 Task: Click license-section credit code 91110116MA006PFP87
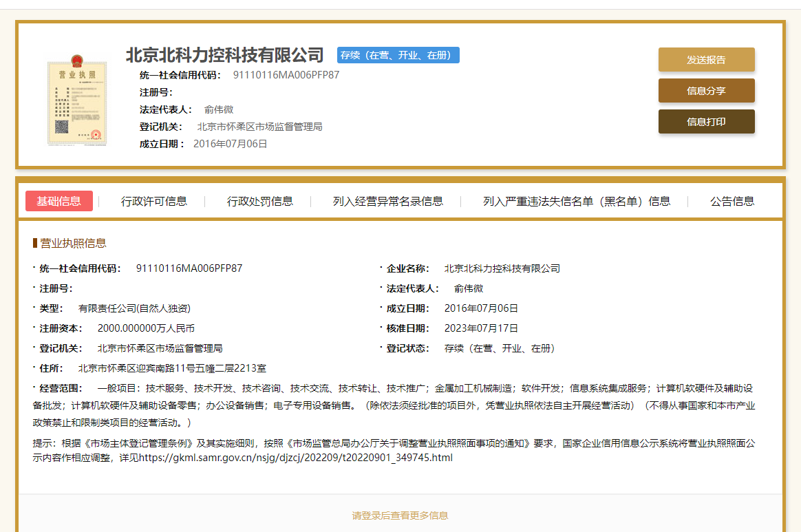189,268
